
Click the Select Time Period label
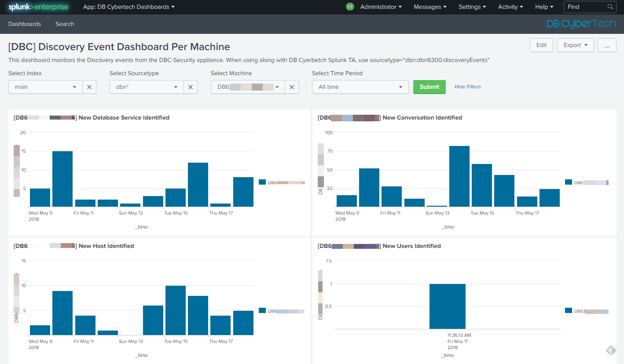pos(337,73)
